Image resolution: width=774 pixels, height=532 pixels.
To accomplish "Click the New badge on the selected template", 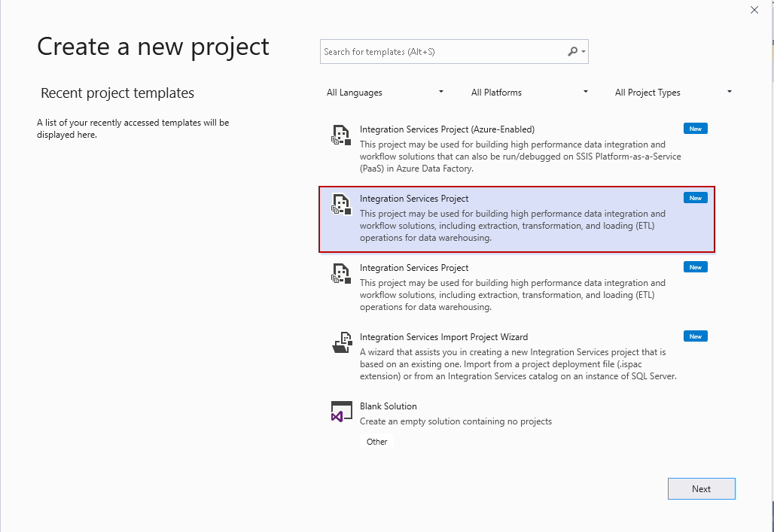I will point(695,198).
